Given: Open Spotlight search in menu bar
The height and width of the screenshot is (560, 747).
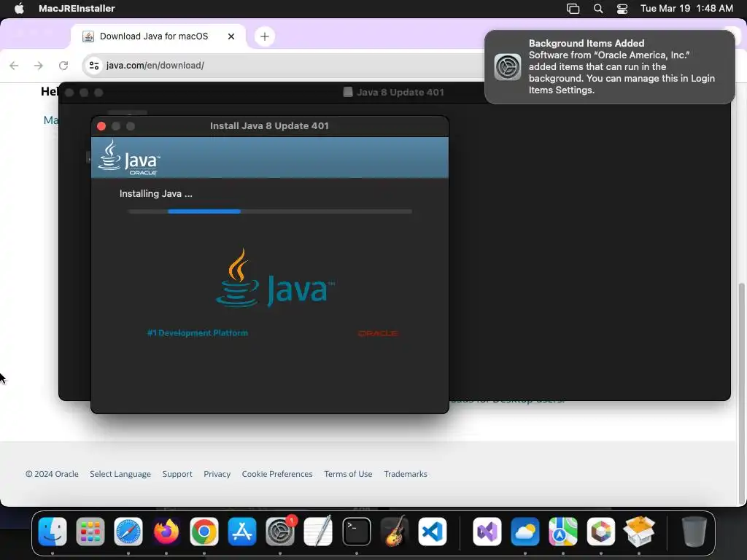Looking at the screenshot, I should click(x=598, y=9).
